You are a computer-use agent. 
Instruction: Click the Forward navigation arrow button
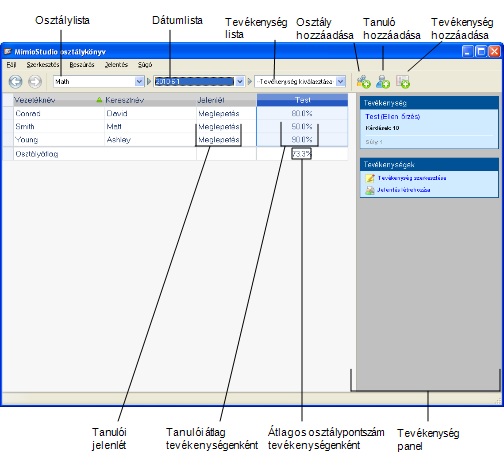[35, 81]
